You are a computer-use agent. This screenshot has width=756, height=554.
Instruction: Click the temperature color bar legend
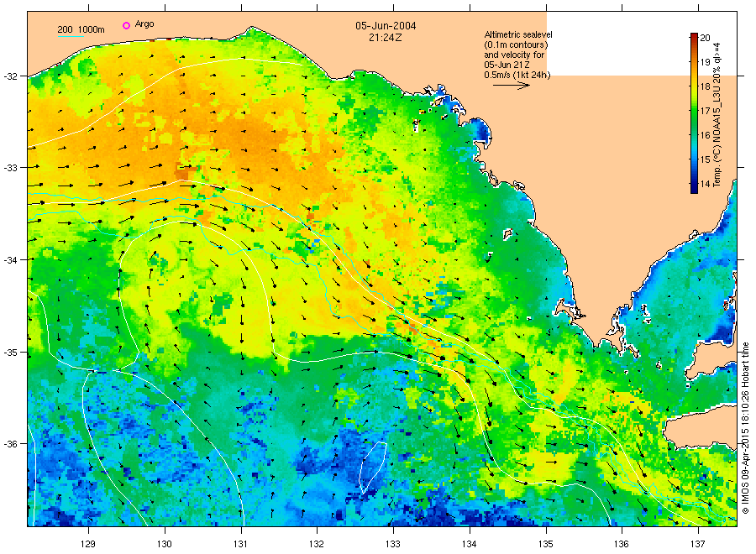[694, 113]
